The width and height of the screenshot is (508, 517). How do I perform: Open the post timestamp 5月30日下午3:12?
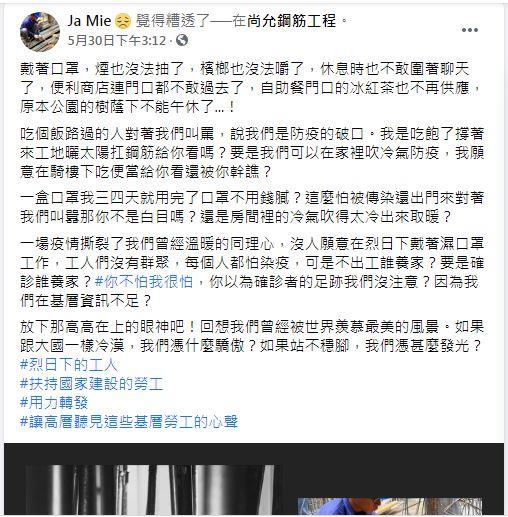[117, 40]
